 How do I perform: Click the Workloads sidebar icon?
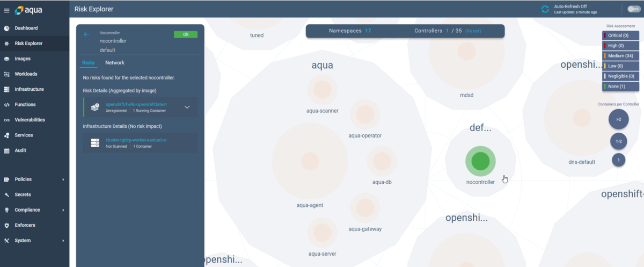coord(6,74)
